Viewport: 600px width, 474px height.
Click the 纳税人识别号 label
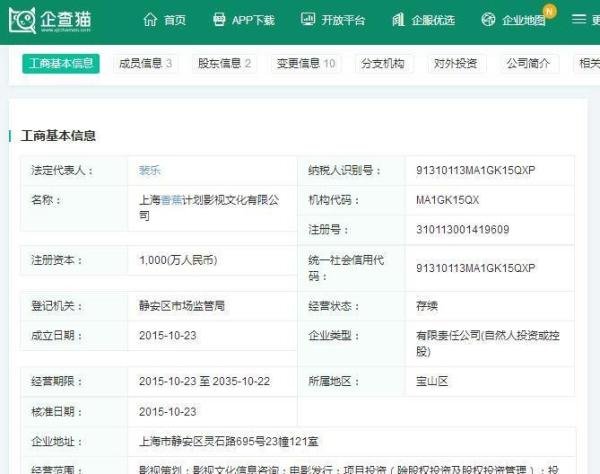(344, 170)
